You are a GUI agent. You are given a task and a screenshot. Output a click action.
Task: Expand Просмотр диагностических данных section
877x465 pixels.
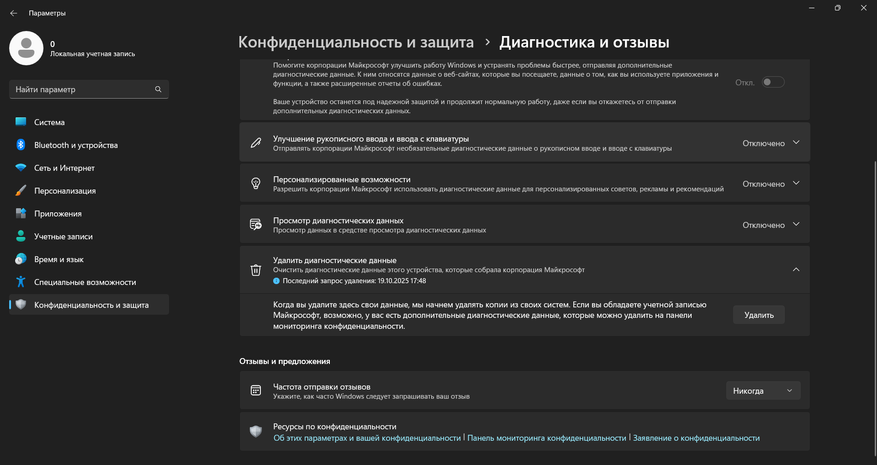(796, 225)
